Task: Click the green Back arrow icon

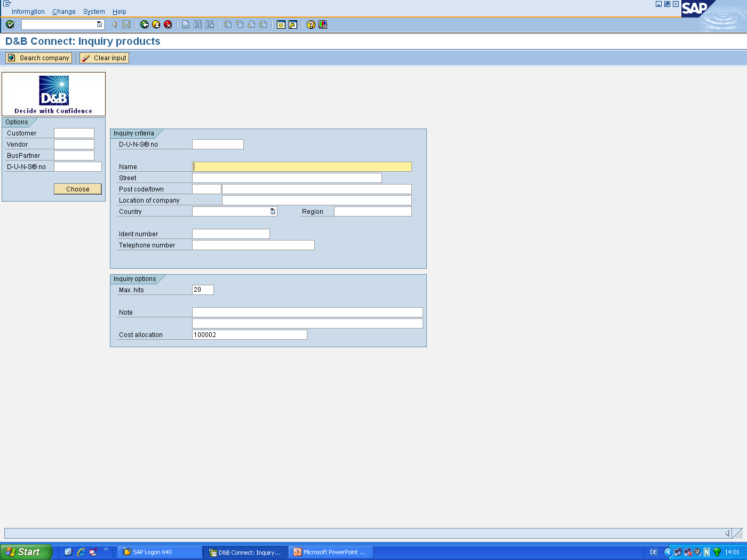Action: 145,25
